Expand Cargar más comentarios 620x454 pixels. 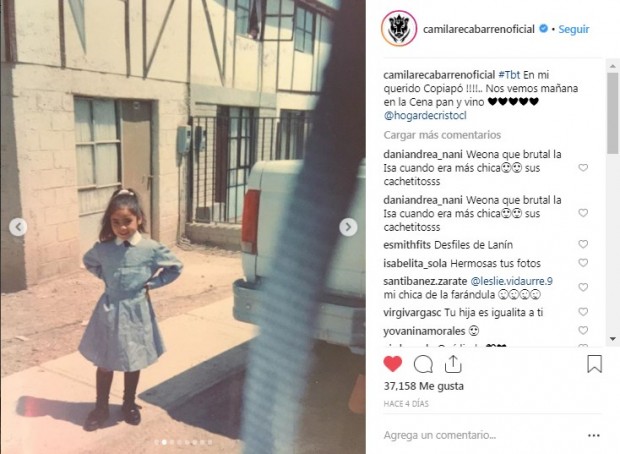[x=442, y=135]
